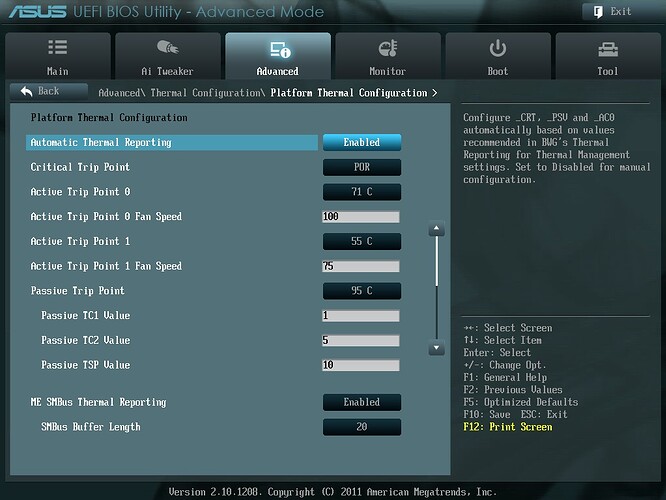Click the Boot power icon

[497, 49]
